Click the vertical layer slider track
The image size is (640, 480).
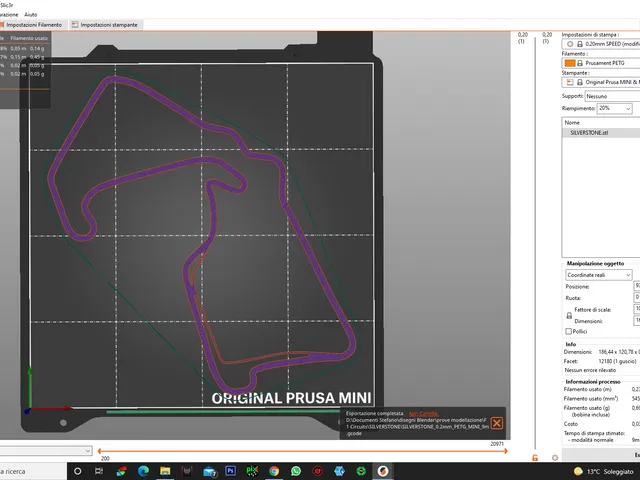click(535, 245)
